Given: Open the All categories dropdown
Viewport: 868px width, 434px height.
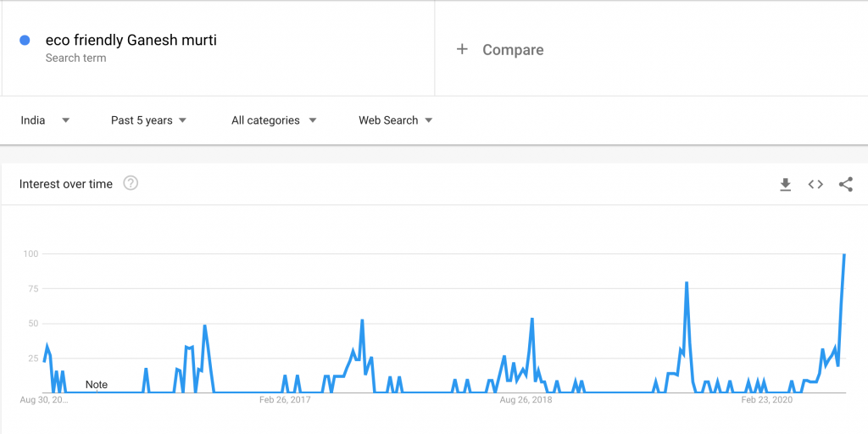Looking at the screenshot, I should tap(274, 120).
